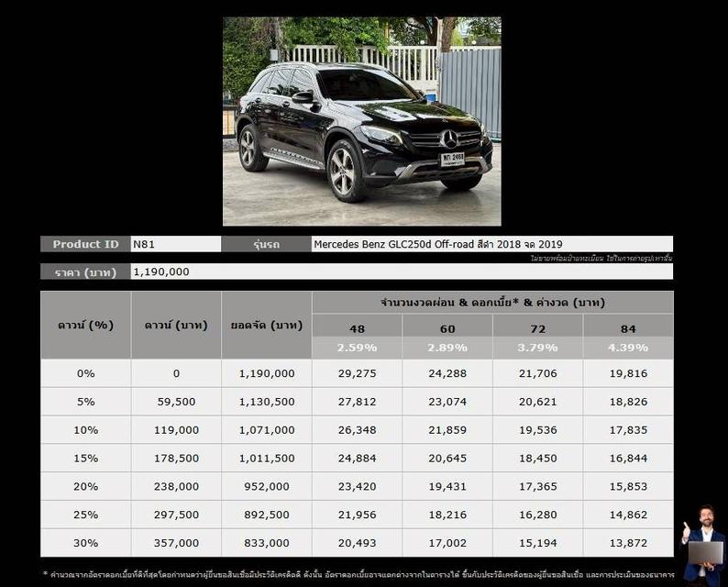The width and height of the screenshot is (728, 587).
Task: Click the 17,002 monthly payment cell
Action: [x=447, y=543]
